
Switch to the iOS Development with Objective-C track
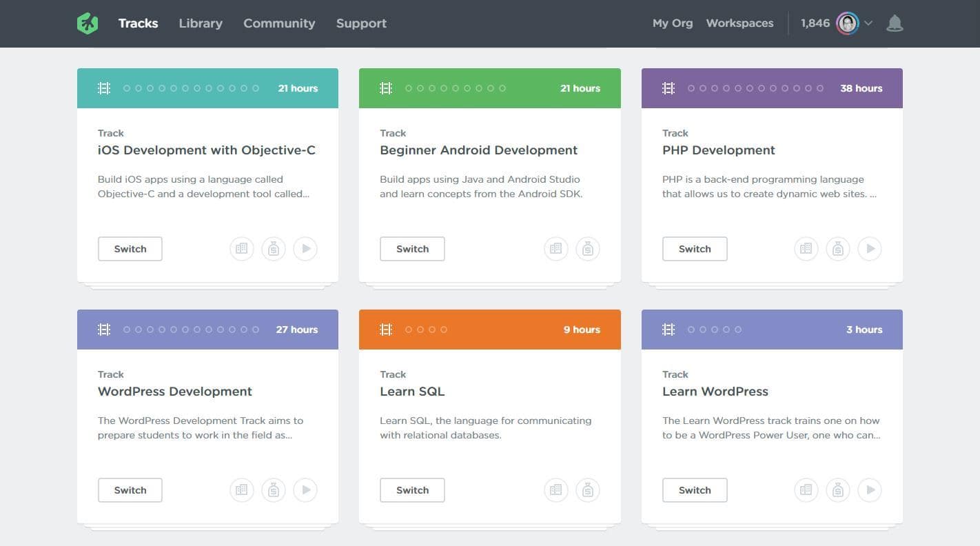(130, 249)
